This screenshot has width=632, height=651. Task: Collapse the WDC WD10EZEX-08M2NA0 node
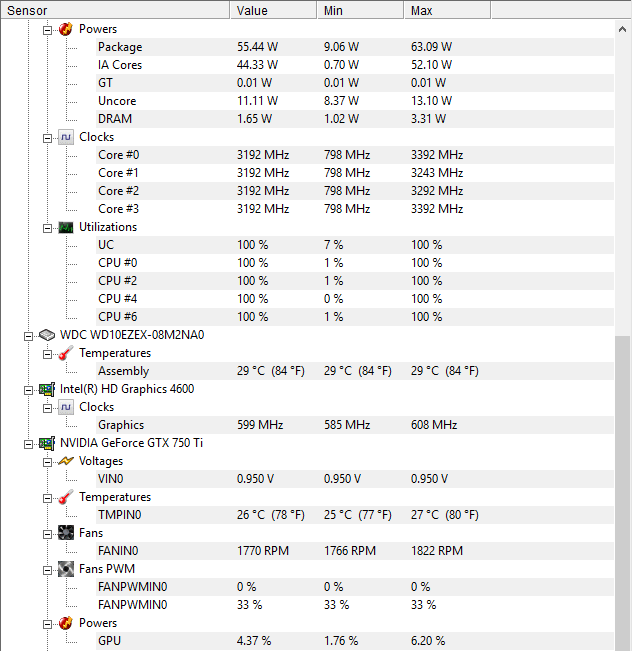point(29,335)
